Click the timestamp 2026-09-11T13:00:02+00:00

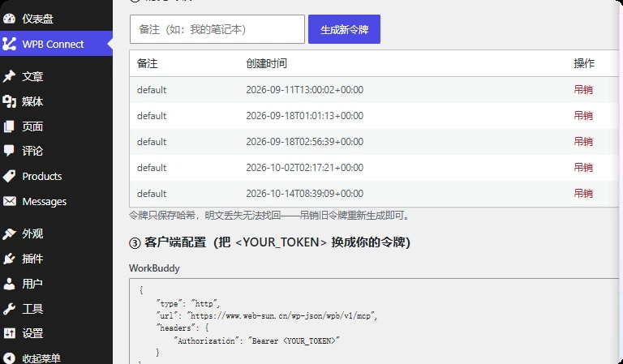point(305,90)
